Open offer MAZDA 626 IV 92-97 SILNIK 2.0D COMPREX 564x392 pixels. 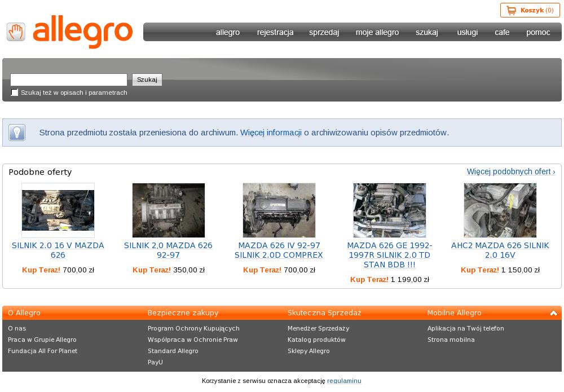pyautogui.click(x=279, y=250)
